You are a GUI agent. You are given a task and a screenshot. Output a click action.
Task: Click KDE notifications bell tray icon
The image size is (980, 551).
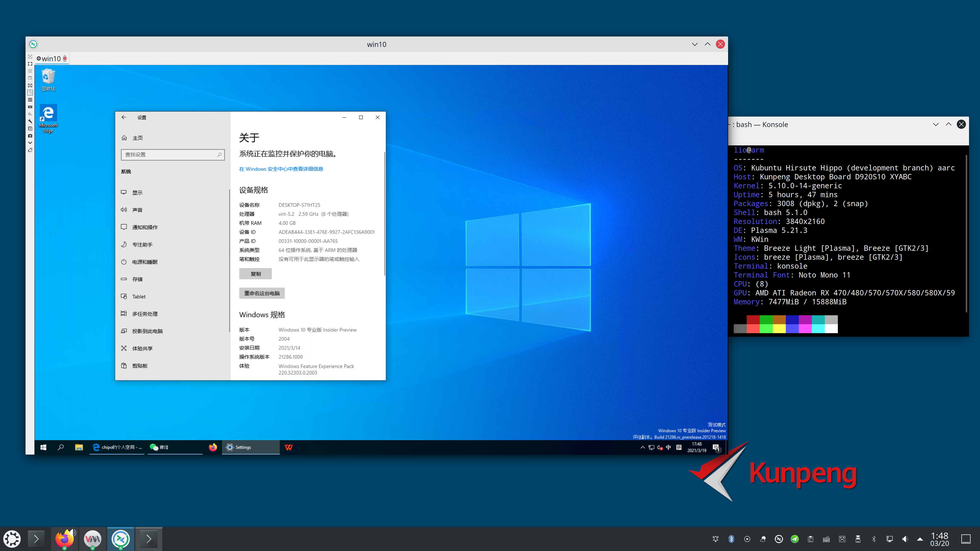coord(715,539)
